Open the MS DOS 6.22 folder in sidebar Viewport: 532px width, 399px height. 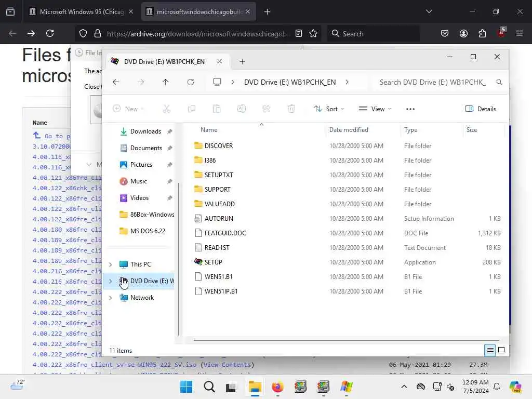tap(142, 231)
